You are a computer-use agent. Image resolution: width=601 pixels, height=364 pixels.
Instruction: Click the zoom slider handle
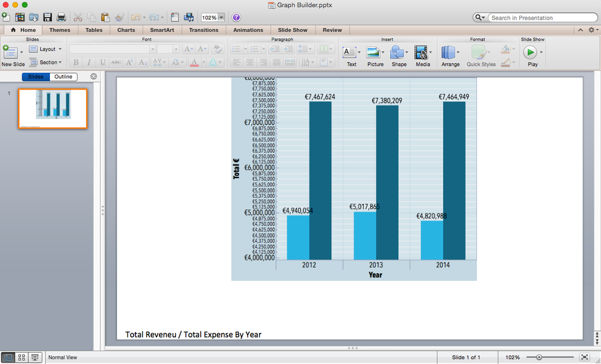point(539,357)
